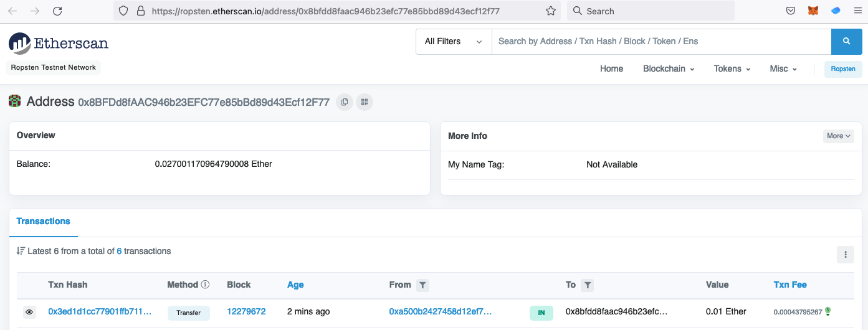This screenshot has height=330, width=868.
Task: Click the padlock site security icon
Action: pos(140,11)
